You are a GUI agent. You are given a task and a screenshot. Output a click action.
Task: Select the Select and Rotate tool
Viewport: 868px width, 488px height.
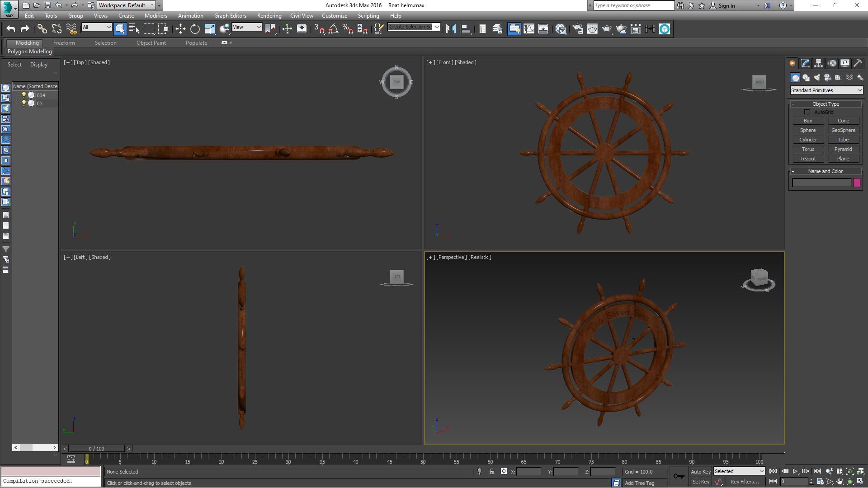tap(195, 29)
